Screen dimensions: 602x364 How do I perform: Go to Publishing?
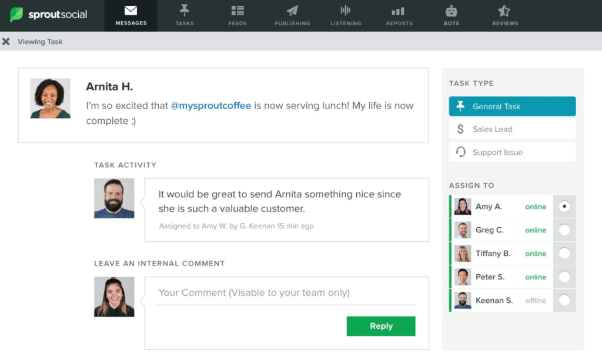click(292, 16)
